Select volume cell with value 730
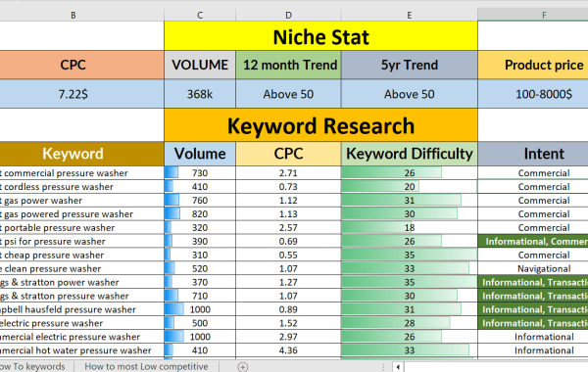Viewport: 588px width, 372px height. click(x=200, y=173)
